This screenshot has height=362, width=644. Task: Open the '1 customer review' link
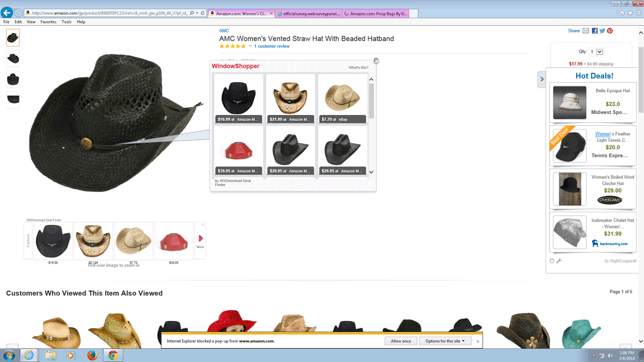tap(272, 46)
